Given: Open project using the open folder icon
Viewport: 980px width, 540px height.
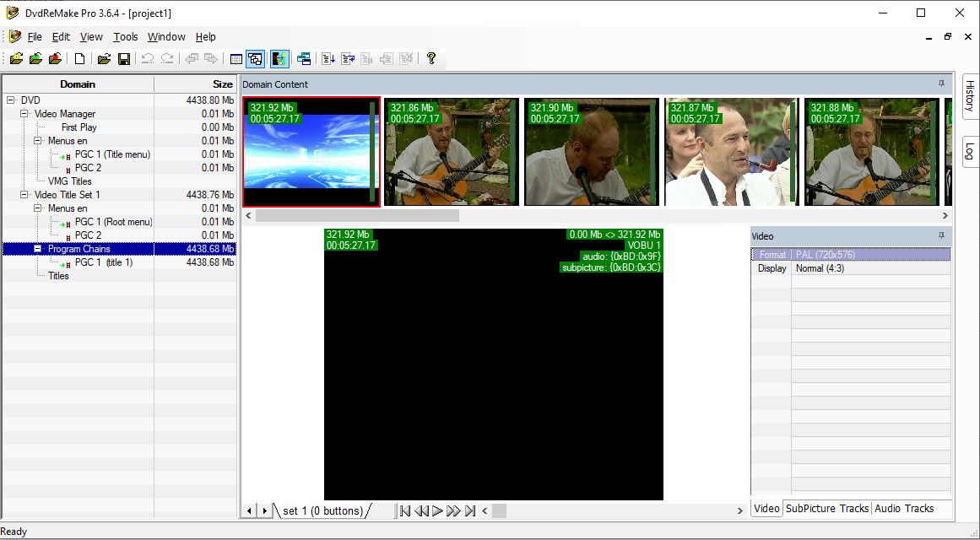Looking at the screenshot, I should coord(104,59).
